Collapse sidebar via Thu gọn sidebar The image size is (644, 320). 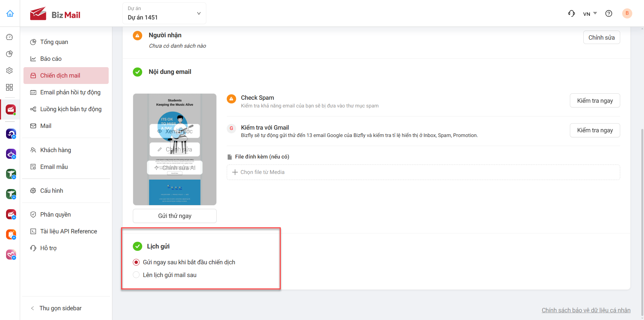coord(56,308)
